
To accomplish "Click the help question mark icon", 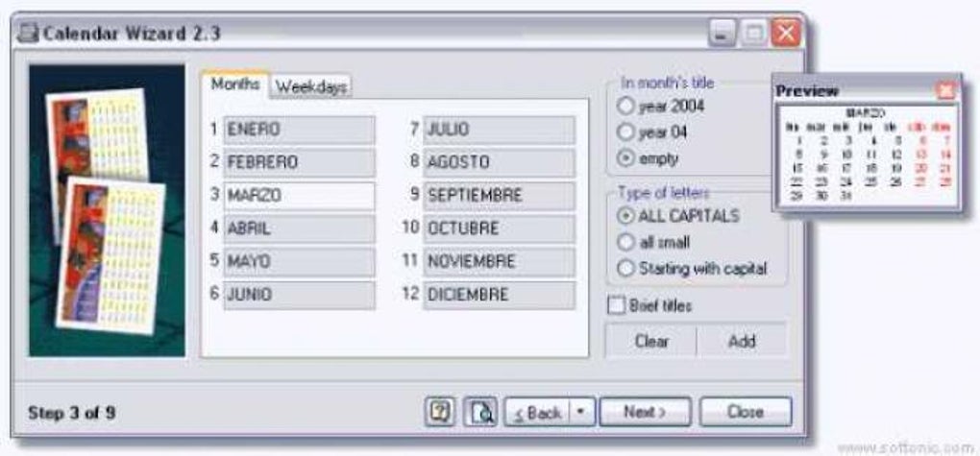I will 441,412.
